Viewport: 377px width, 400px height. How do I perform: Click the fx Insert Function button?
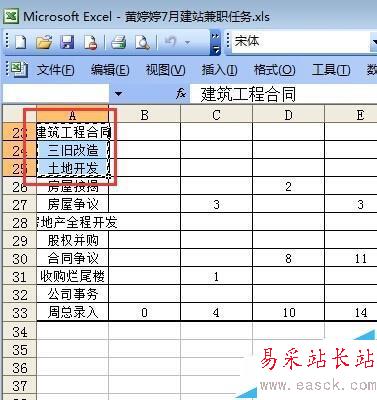click(x=181, y=94)
